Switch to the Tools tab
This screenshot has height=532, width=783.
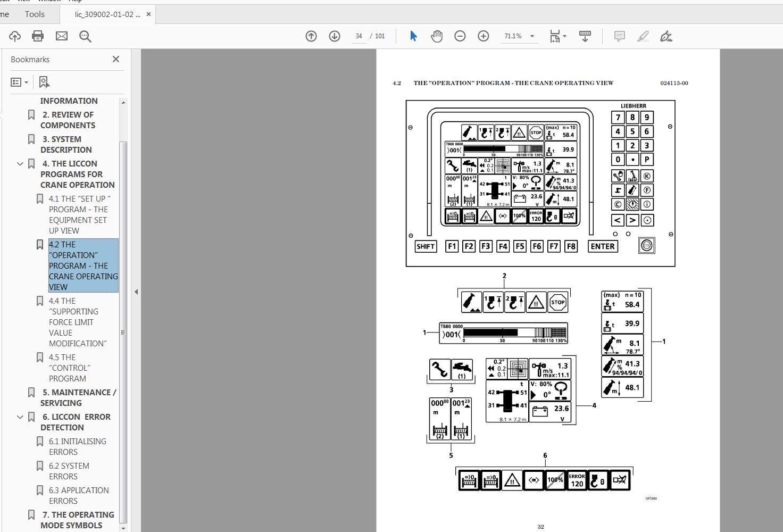pos(35,14)
